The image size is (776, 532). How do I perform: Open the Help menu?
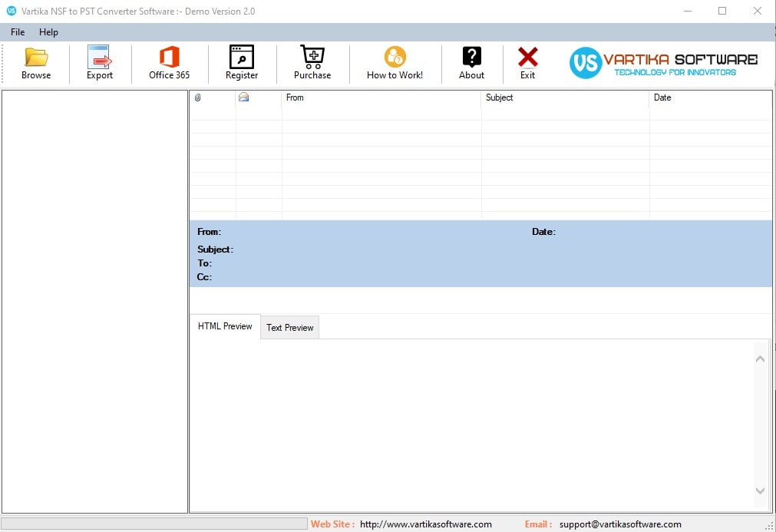[48, 32]
